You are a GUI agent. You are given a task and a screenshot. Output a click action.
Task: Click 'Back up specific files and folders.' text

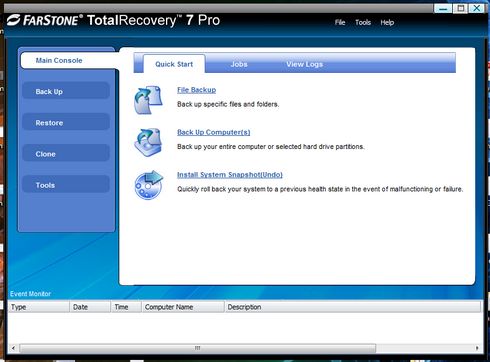tap(228, 104)
